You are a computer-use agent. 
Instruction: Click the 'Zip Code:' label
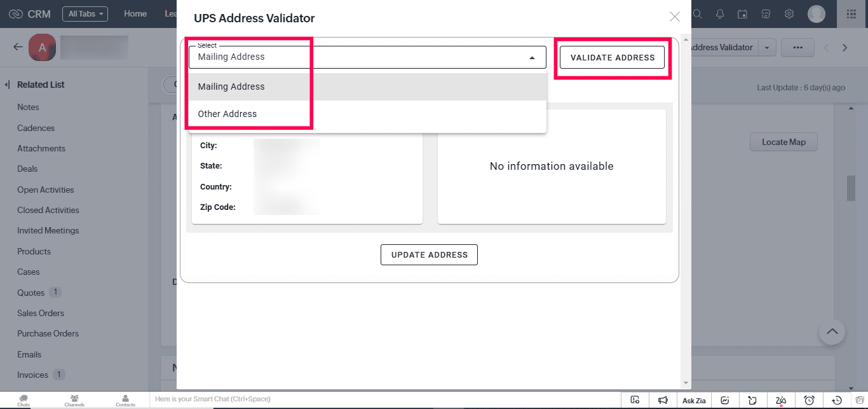(218, 207)
